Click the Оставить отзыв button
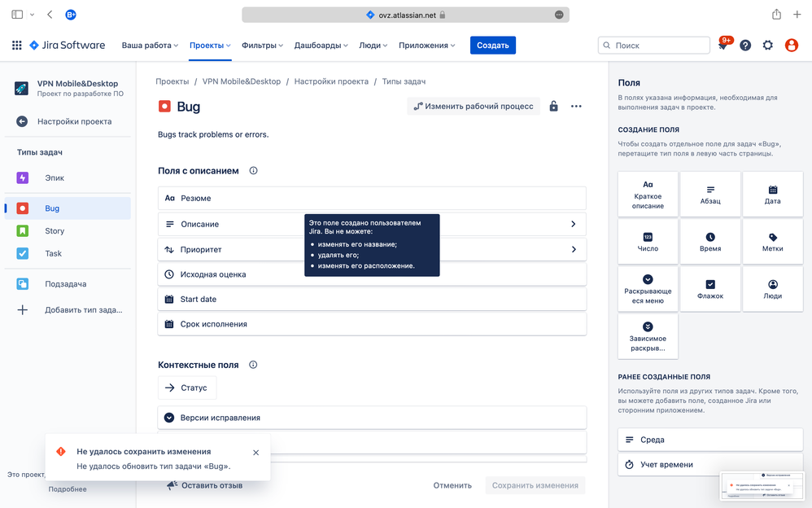812x508 pixels. (204, 485)
